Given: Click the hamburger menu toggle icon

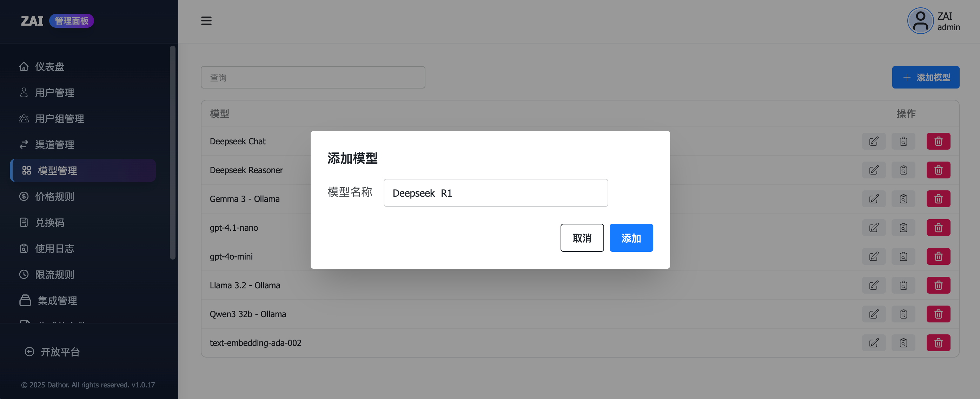Looking at the screenshot, I should click(206, 21).
